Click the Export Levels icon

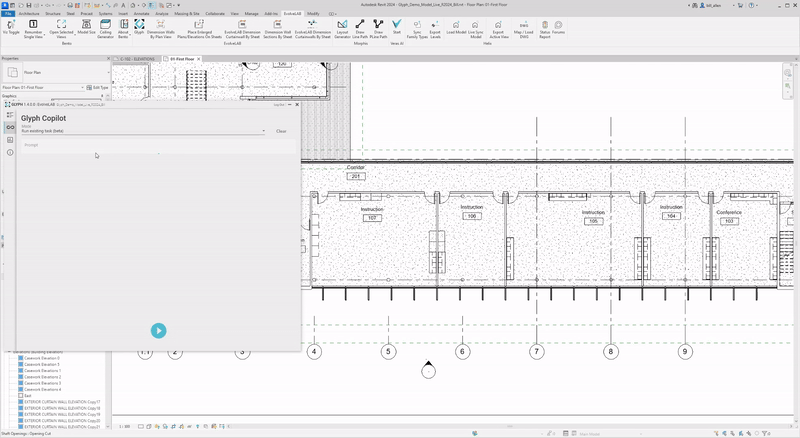[435, 26]
